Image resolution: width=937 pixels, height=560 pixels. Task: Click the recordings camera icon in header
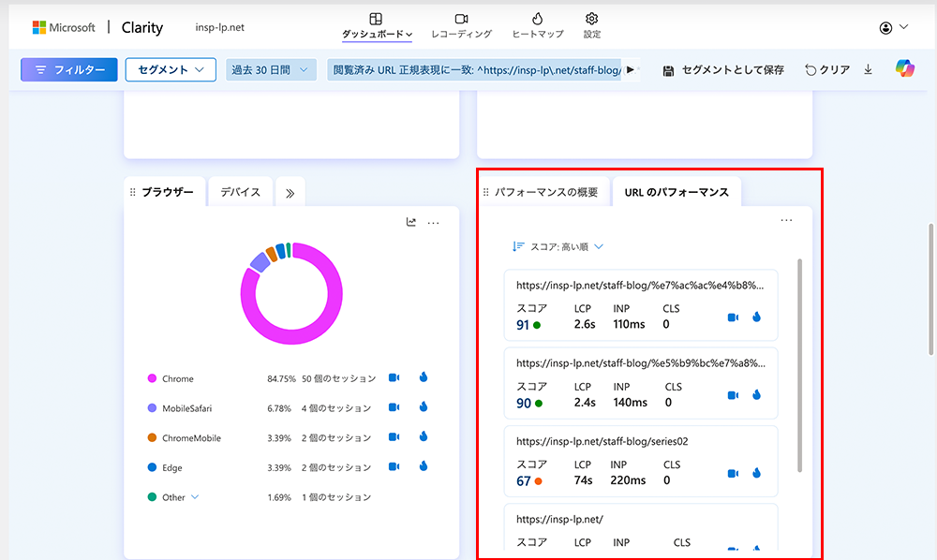(461, 19)
